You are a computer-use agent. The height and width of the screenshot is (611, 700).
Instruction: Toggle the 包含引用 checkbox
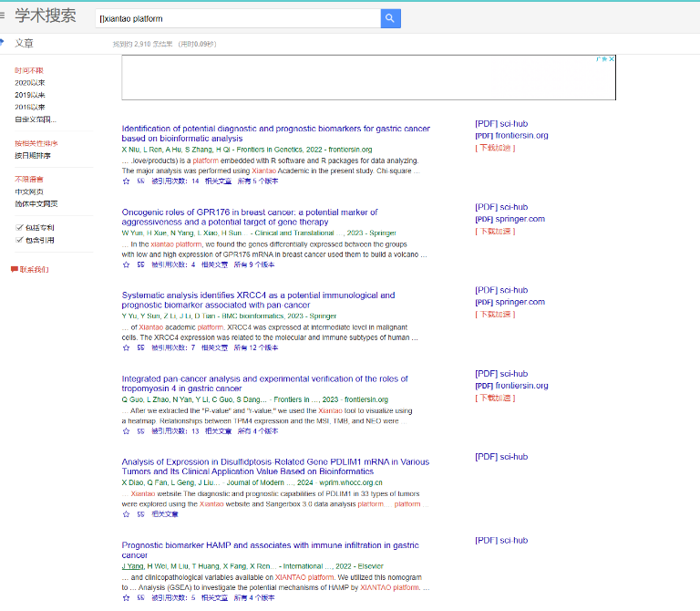(19, 240)
